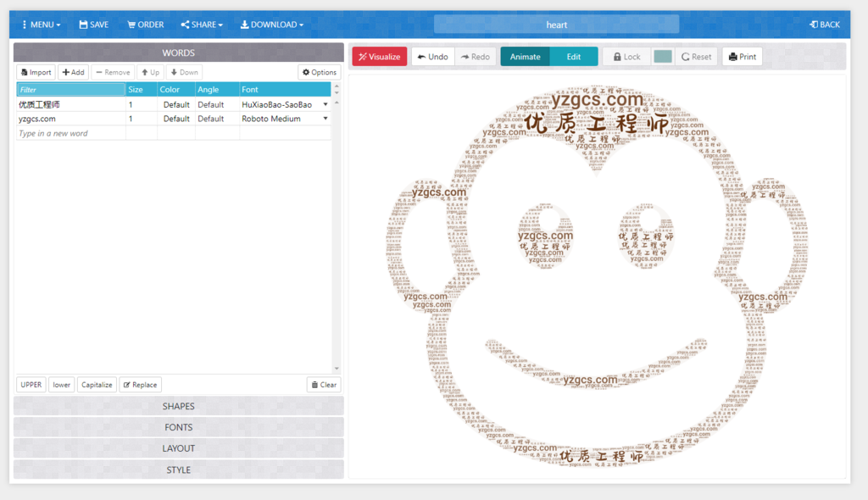Sort by the Font column header

(285, 89)
